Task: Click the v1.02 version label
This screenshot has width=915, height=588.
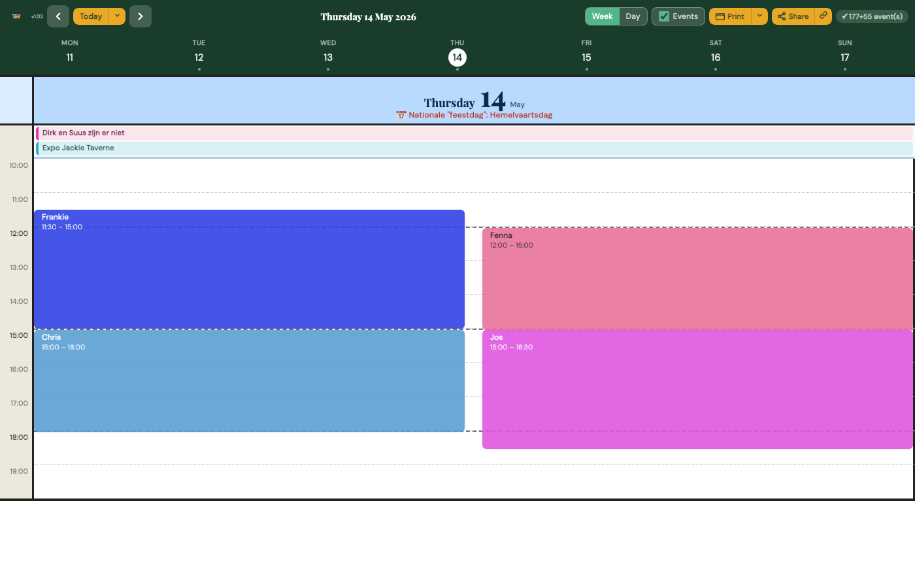Action: 37,16
